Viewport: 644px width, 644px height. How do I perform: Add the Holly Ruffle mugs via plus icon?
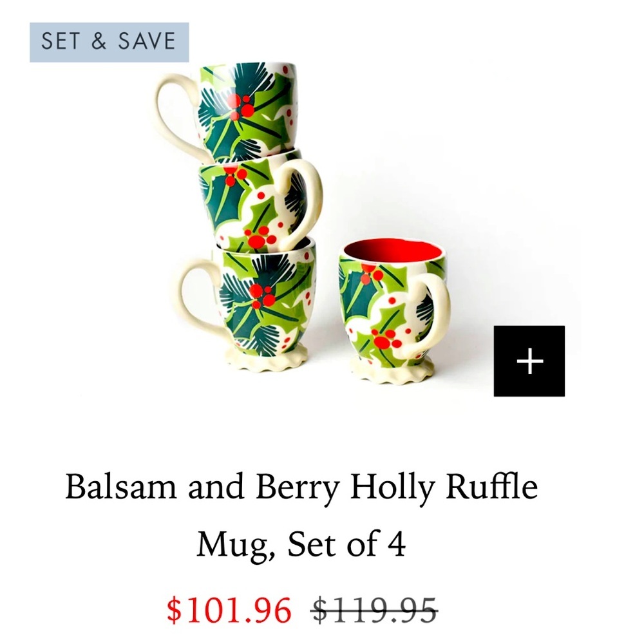tap(529, 362)
